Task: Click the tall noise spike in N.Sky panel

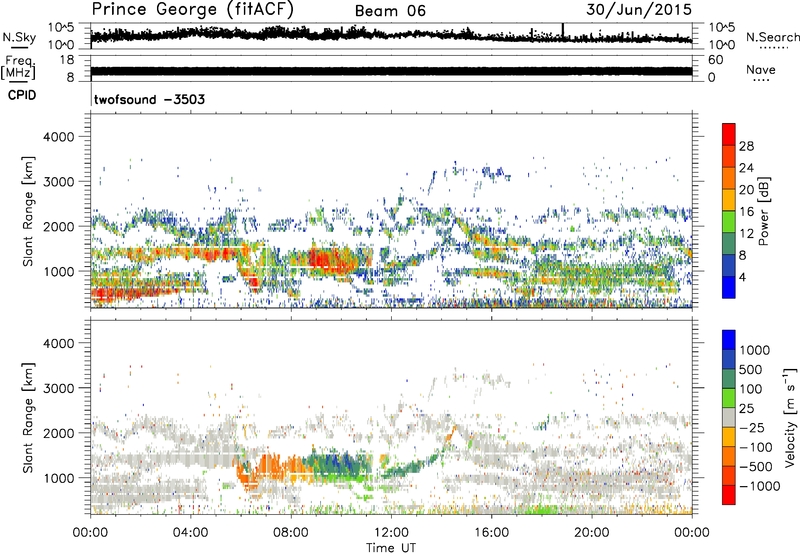Action: (x=563, y=32)
